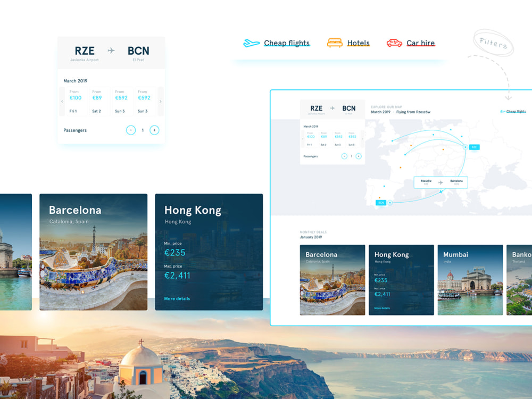Click March 2019 label in large card
Screen dimensions: 532x399
[x=76, y=81]
